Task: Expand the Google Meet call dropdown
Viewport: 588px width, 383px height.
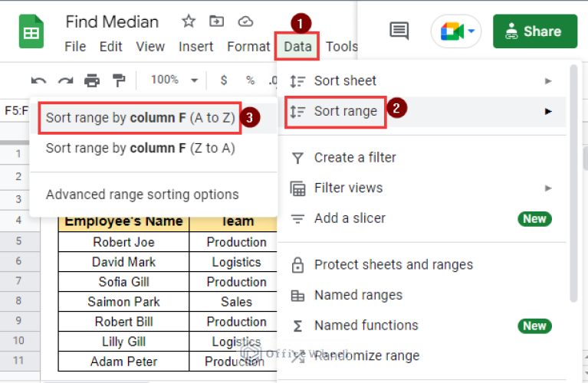Action: [x=471, y=31]
